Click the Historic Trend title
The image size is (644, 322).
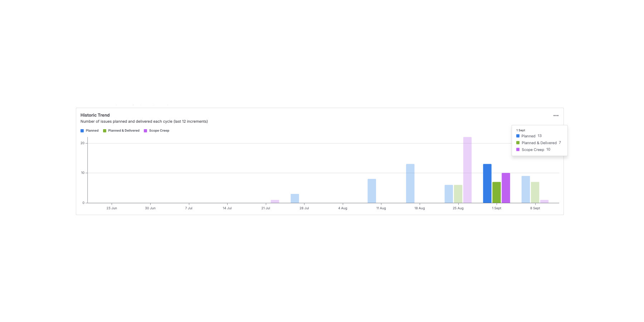coord(95,115)
